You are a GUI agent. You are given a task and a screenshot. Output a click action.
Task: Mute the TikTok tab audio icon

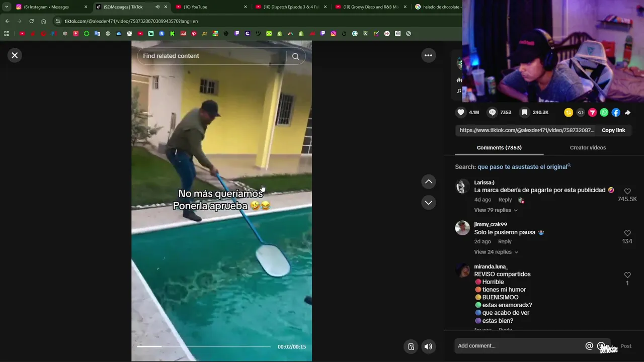(157, 7)
